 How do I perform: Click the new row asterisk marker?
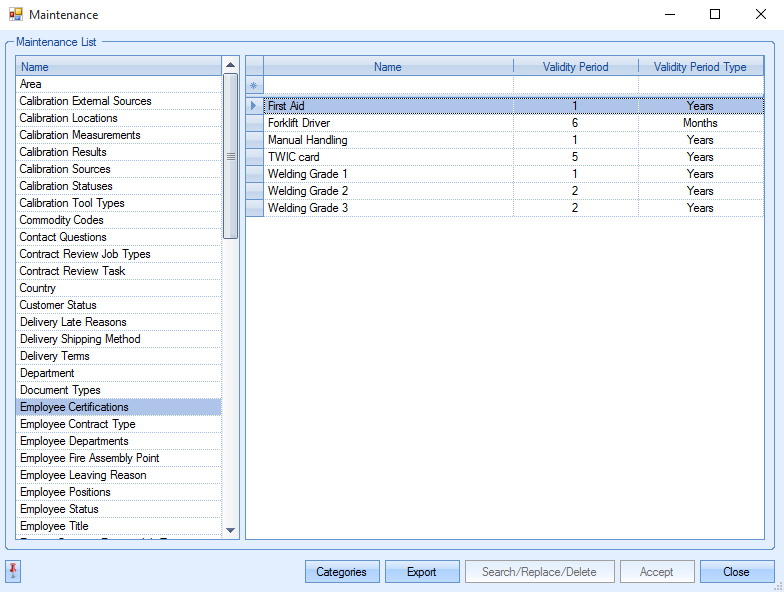[x=254, y=85]
